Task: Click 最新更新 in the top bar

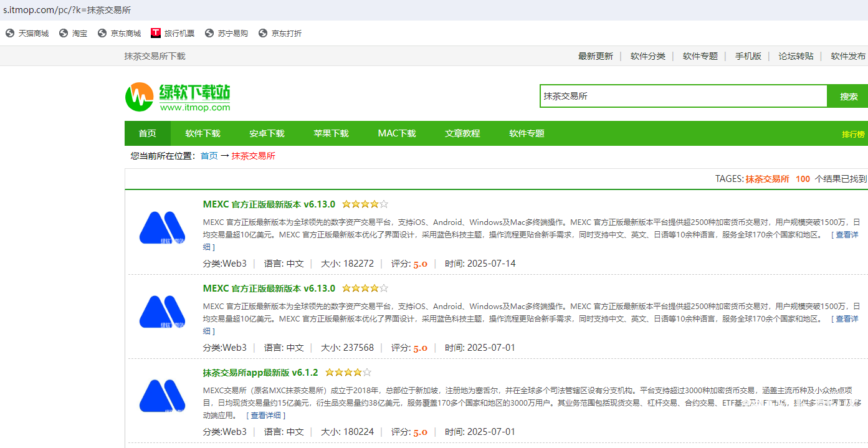Action: pyautogui.click(x=595, y=56)
